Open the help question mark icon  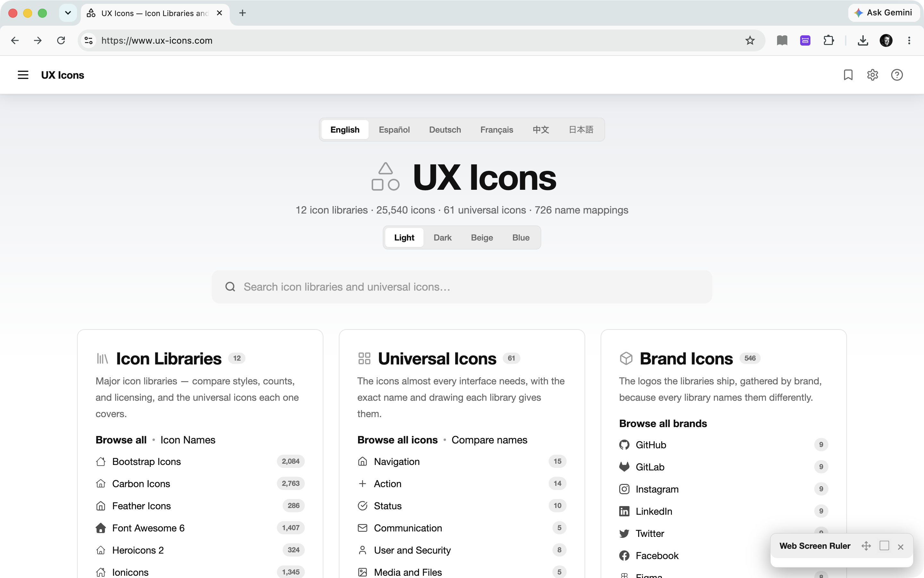[897, 75]
